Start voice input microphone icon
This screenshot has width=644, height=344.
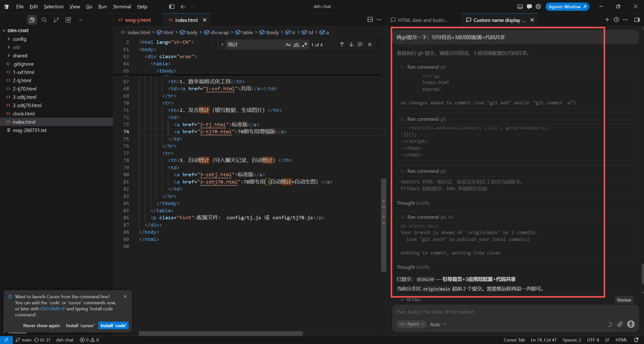click(x=631, y=324)
